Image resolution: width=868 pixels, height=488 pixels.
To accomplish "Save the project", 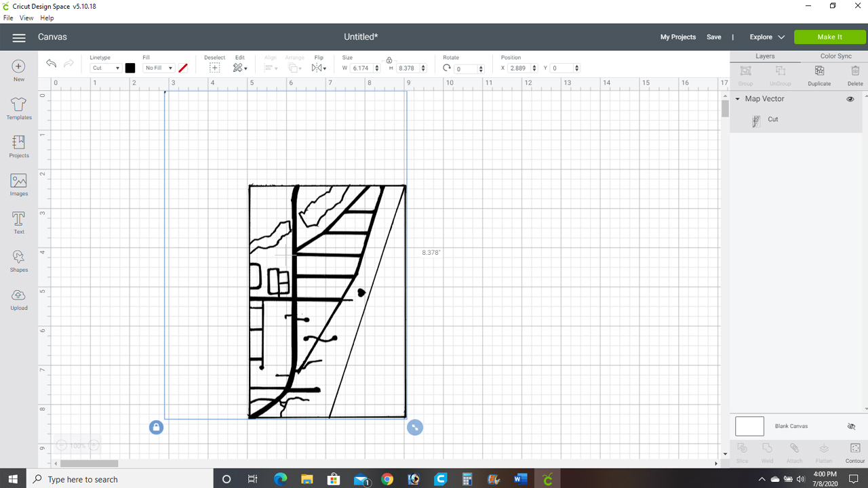I will click(x=714, y=37).
